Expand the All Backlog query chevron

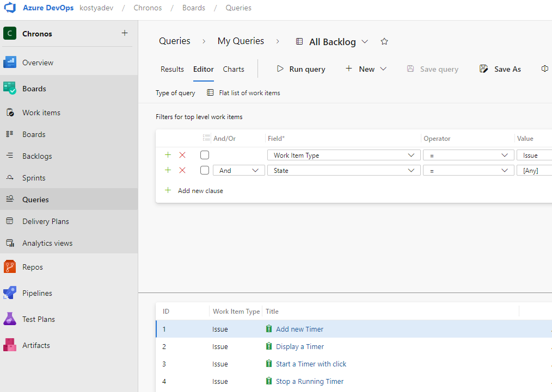(365, 41)
